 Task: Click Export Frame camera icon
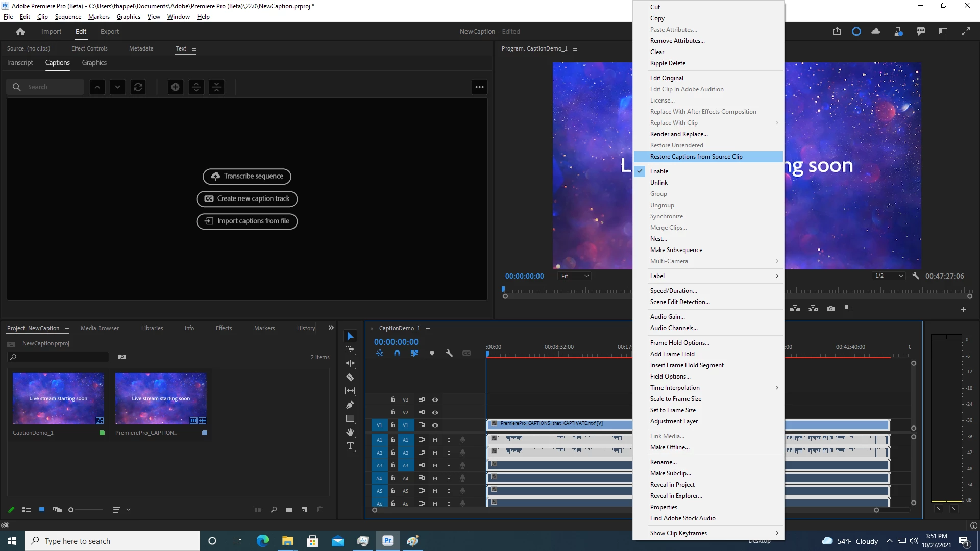[831, 309]
